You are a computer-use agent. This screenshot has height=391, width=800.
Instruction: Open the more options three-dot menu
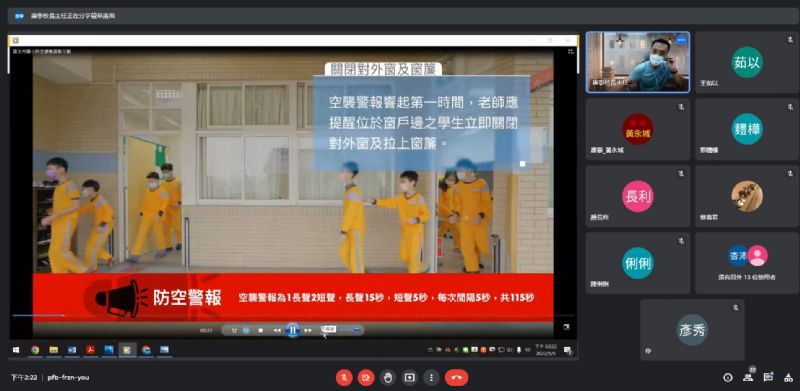[x=431, y=378]
